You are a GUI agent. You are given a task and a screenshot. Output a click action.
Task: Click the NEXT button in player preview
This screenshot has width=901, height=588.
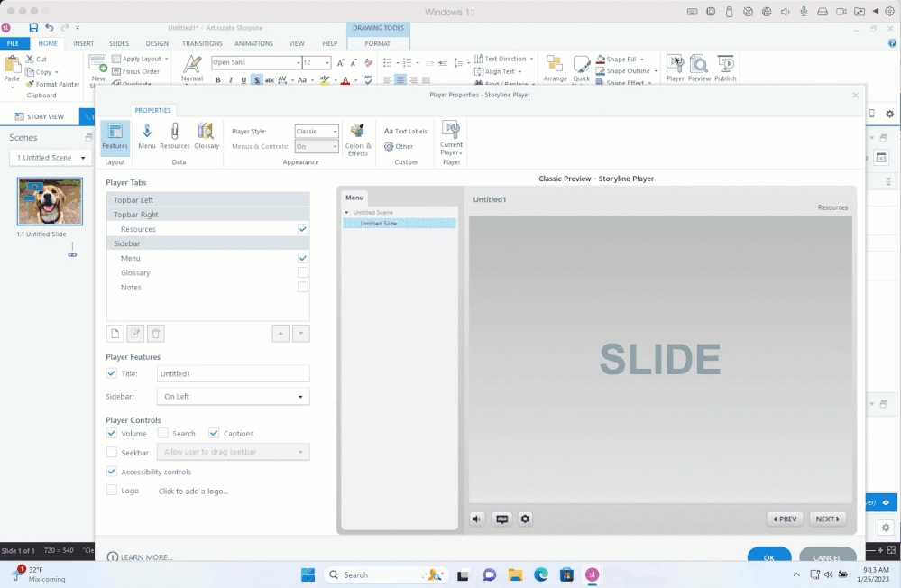(827, 519)
